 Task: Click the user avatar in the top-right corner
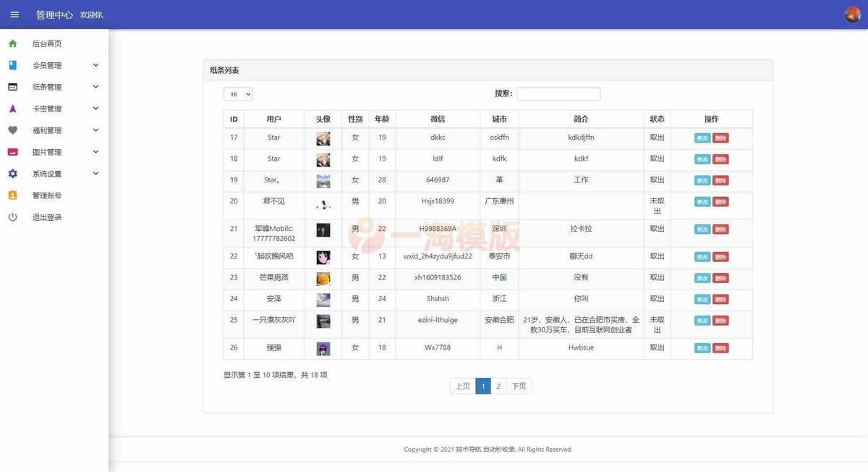[x=852, y=14]
